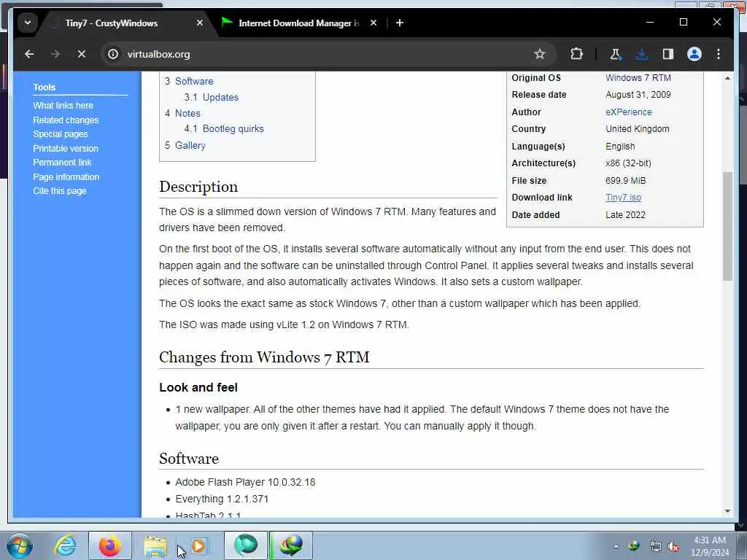Viewport: 747px width, 560px height.
Task: Jump to 3.1 Updates section
Action: point(220,97)
